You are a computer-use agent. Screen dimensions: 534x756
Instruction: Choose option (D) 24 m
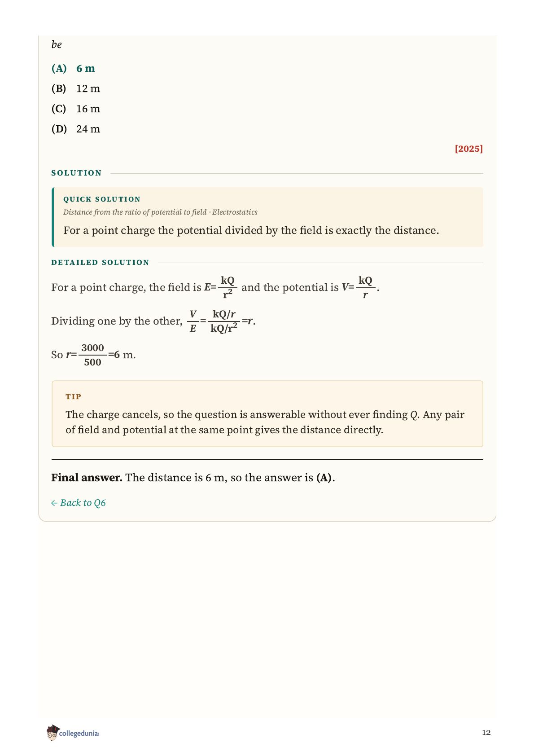(76, 129)
